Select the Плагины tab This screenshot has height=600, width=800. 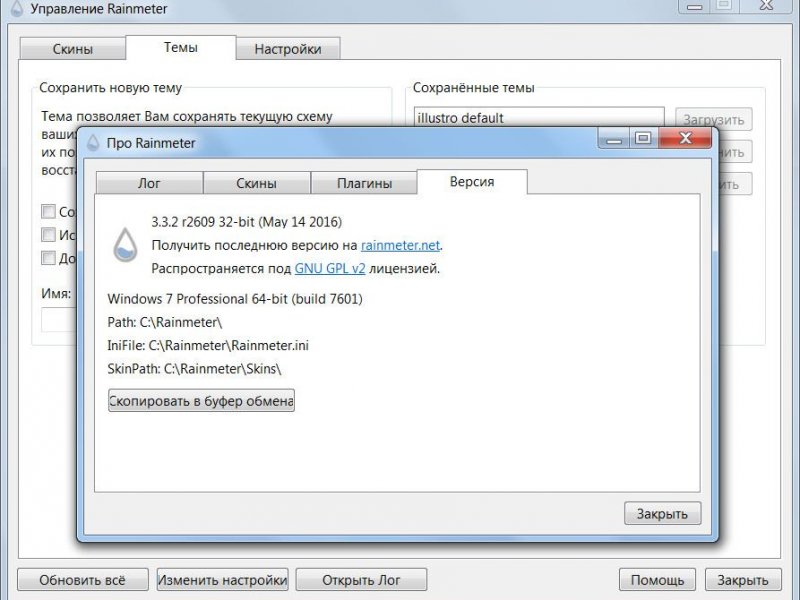(x=364, y=183)
